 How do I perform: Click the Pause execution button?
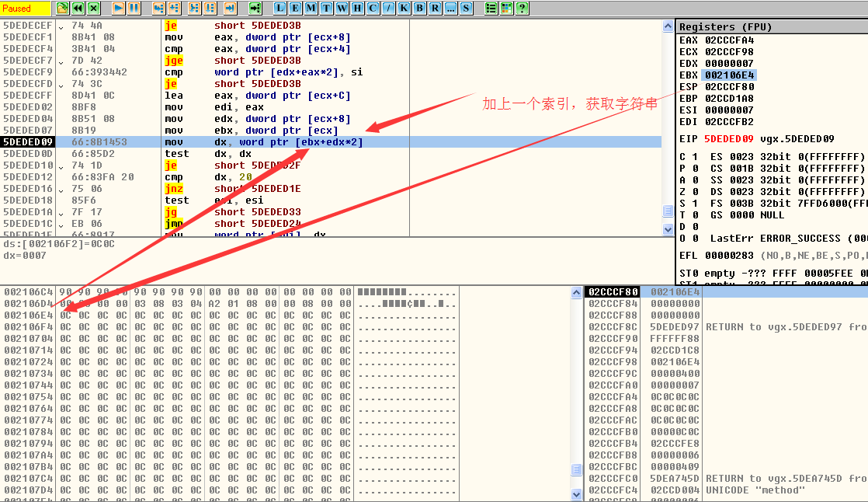[x=134, y=8]
